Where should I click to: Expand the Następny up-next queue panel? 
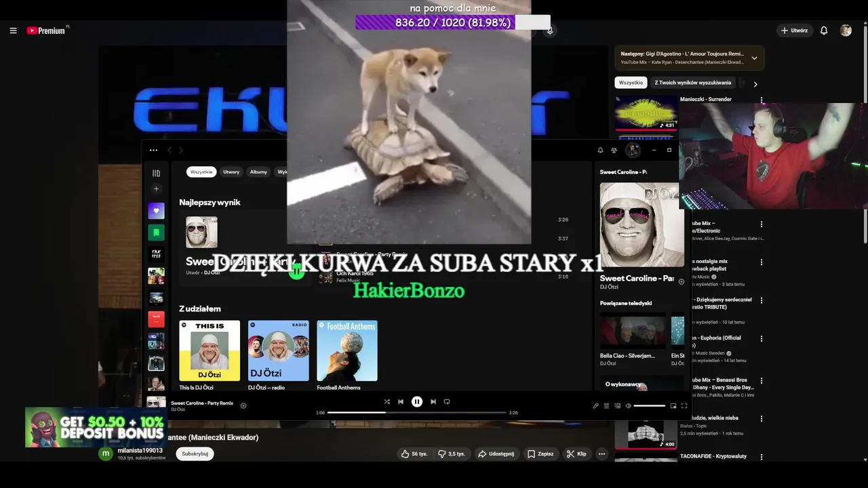click(754, 58)
